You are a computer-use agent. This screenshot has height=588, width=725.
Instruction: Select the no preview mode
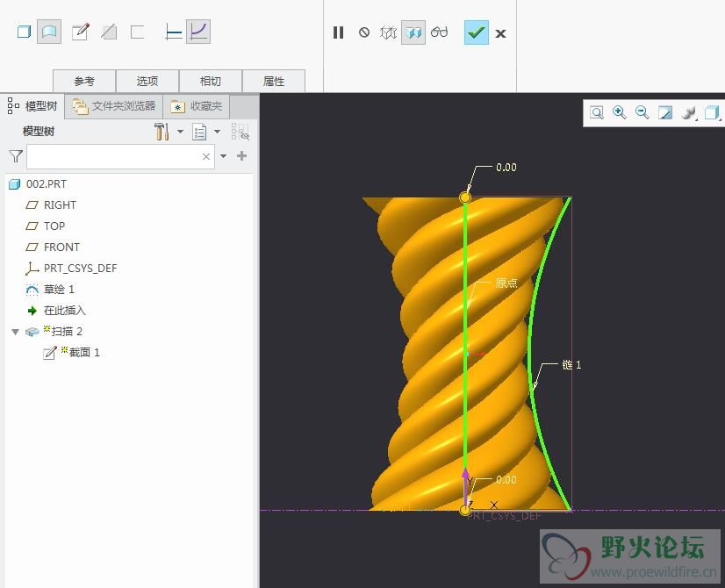pyautogui.click(x=364, y=32)
